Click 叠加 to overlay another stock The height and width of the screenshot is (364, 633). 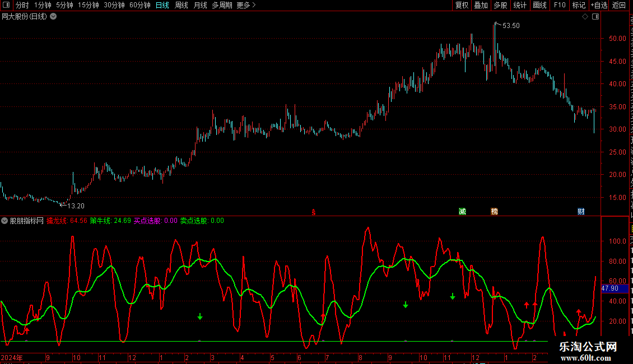(x=481, y=5)
